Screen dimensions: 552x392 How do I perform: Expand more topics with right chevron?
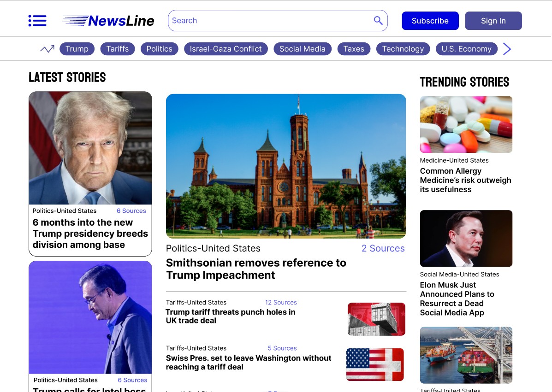[507, 49]
